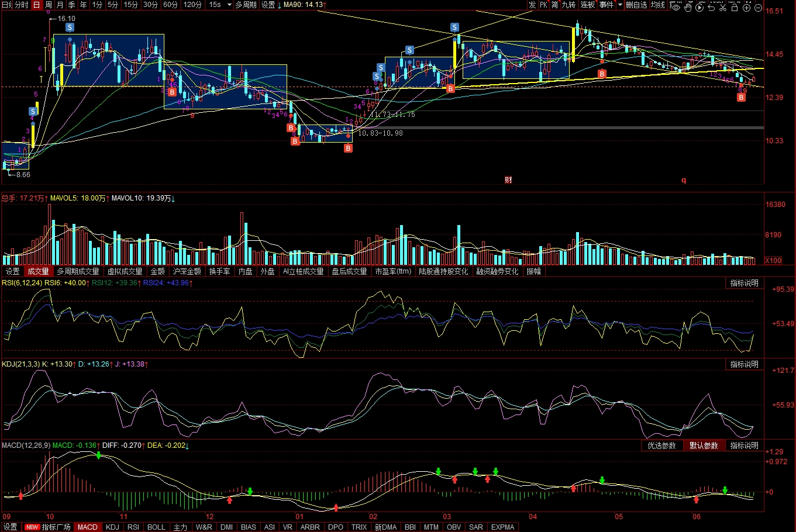Select the 60分 period
This screenshot has height=532, width=796.
(x=170, y=5)
